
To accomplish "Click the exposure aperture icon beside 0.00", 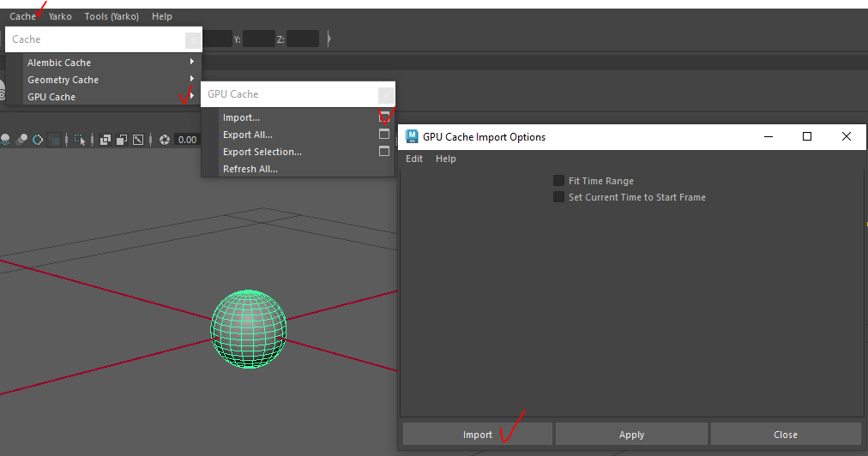I will pyautogui.click(x=165, y=140).
